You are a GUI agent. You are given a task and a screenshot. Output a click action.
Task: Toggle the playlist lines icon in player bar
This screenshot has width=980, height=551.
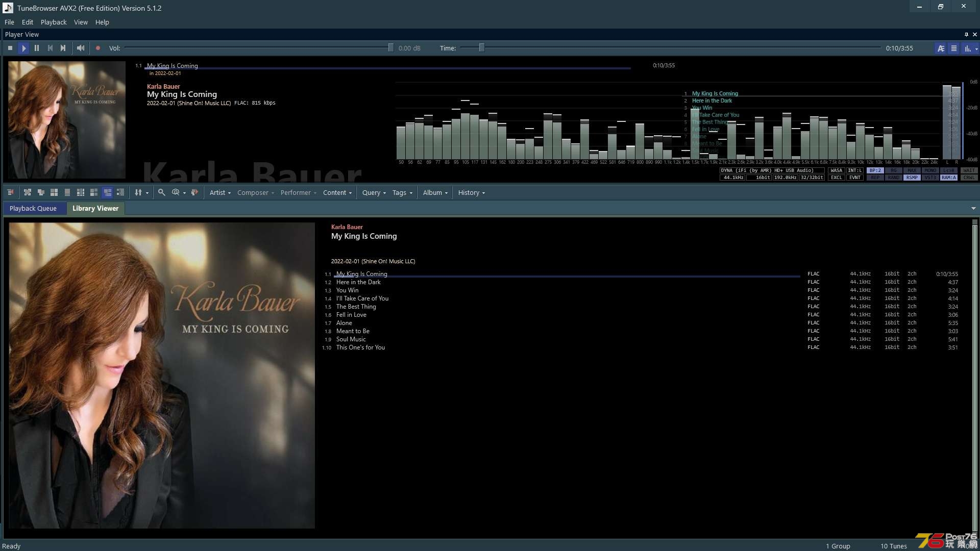click(x=954, y=48)
